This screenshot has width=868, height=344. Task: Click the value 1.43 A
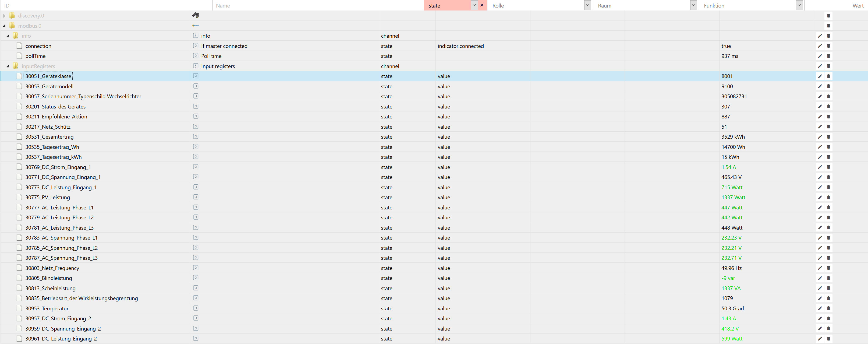729,318
